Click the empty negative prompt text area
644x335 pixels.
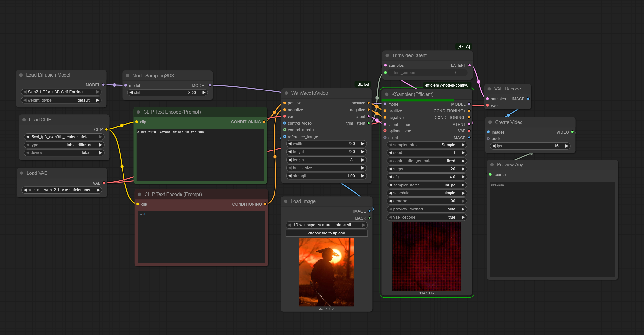coord(201,237)
